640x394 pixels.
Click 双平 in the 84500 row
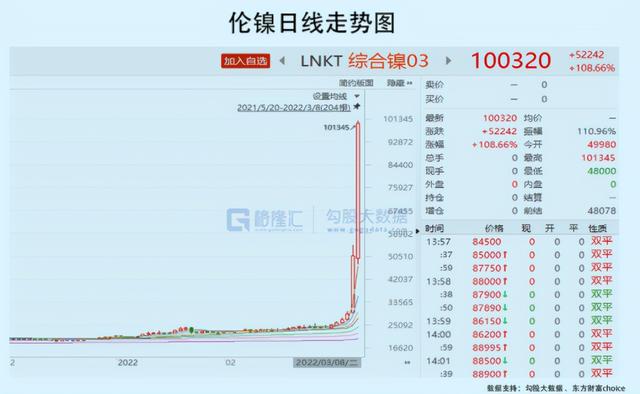click(x=602, y=241)
